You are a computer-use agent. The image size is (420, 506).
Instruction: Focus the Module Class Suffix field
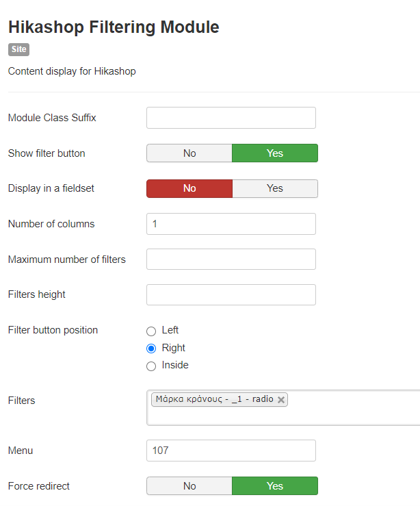click(231, 118)
